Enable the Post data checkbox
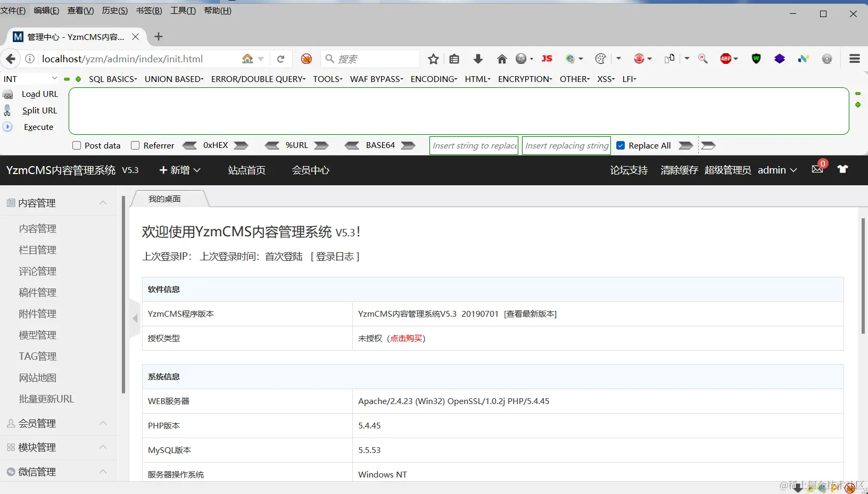This screenshot has height=494, width=868. coord(77,145)
